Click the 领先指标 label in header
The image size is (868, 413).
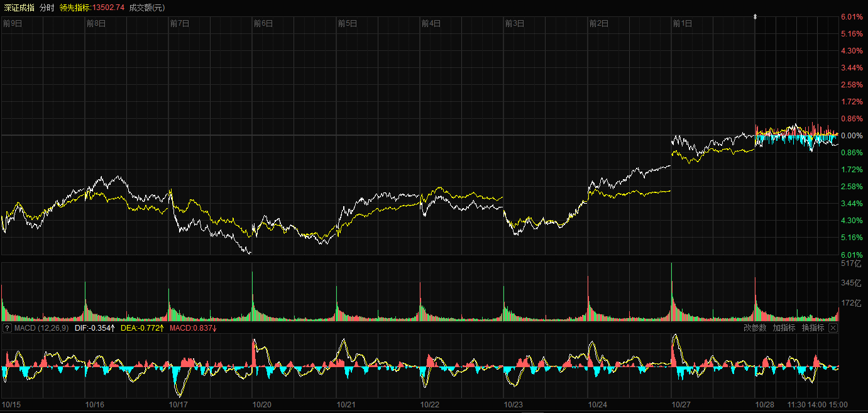pyautogui.click(x=75, y=8)
